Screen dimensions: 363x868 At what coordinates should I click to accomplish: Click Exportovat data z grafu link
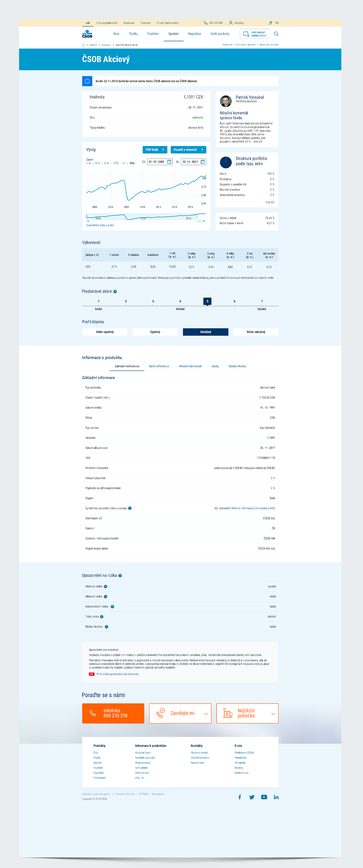[100, 225]
